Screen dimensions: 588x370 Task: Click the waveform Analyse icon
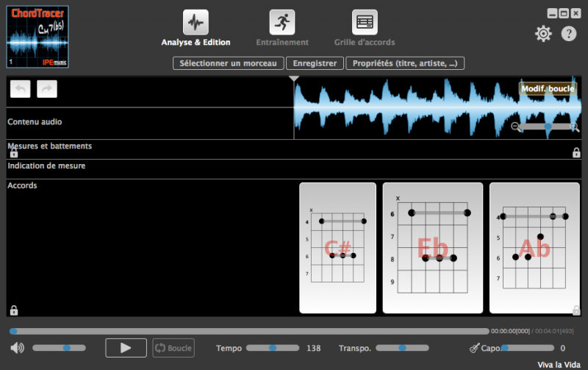tap(196, 22)
